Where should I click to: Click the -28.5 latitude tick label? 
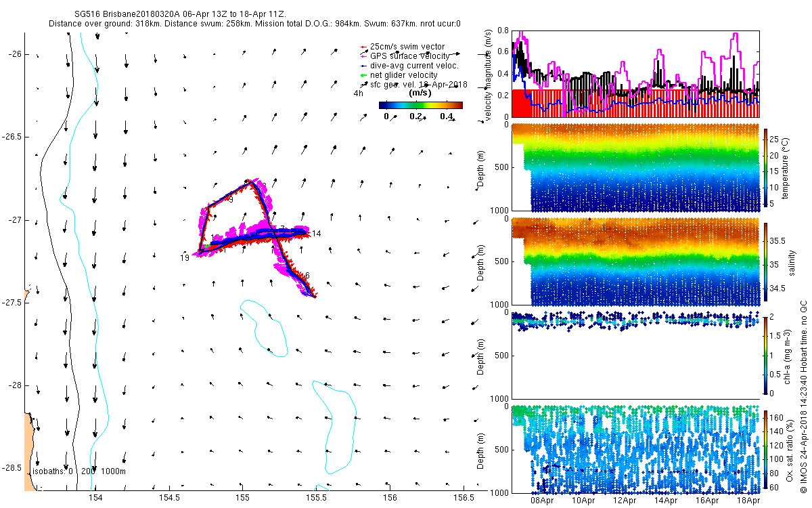pyautogui.click(x=12, y=468)
